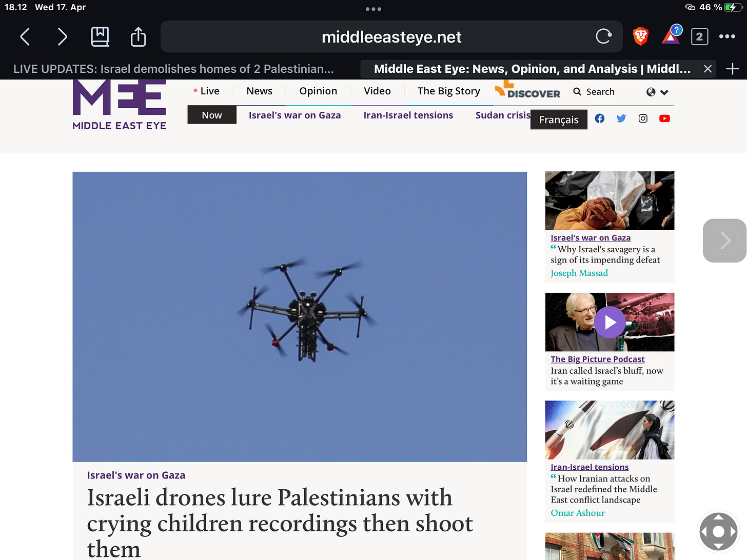Open Middle East Eye Facebook page icon
The image size is (747, 560).
(599, 118)
